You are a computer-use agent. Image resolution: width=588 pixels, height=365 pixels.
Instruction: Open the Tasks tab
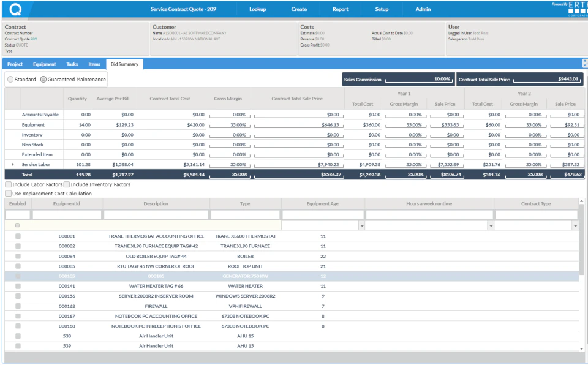(x=73, y=64)
